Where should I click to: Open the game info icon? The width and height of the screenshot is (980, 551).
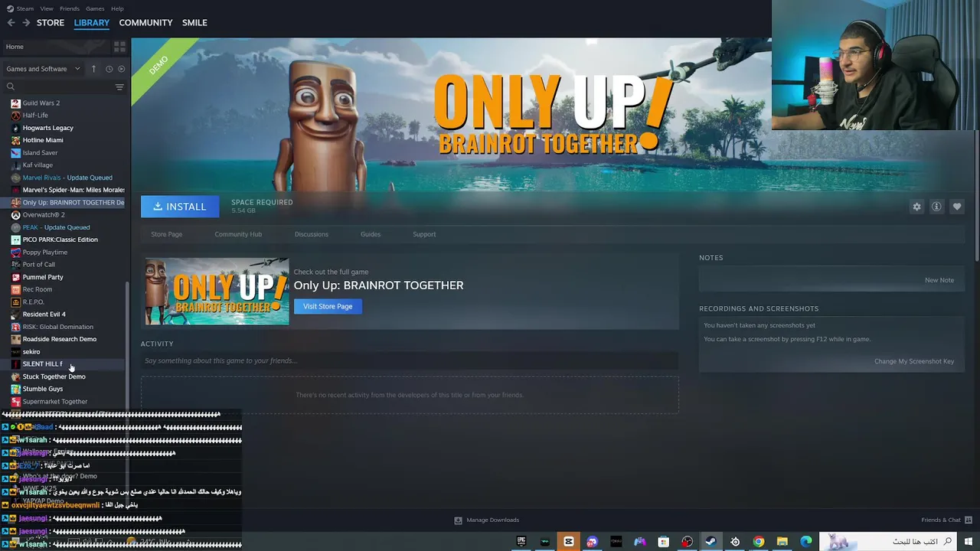936,207
